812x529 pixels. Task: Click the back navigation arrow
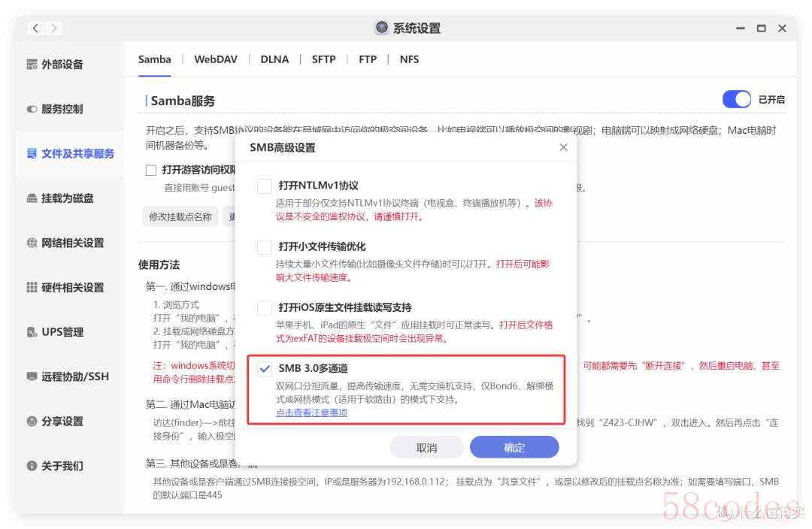pyautogui.click(x=36, y=29)
